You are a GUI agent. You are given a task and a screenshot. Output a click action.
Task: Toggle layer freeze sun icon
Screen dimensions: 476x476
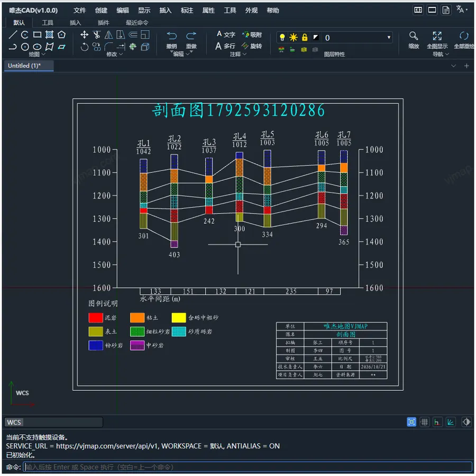(x=293, y=38)
